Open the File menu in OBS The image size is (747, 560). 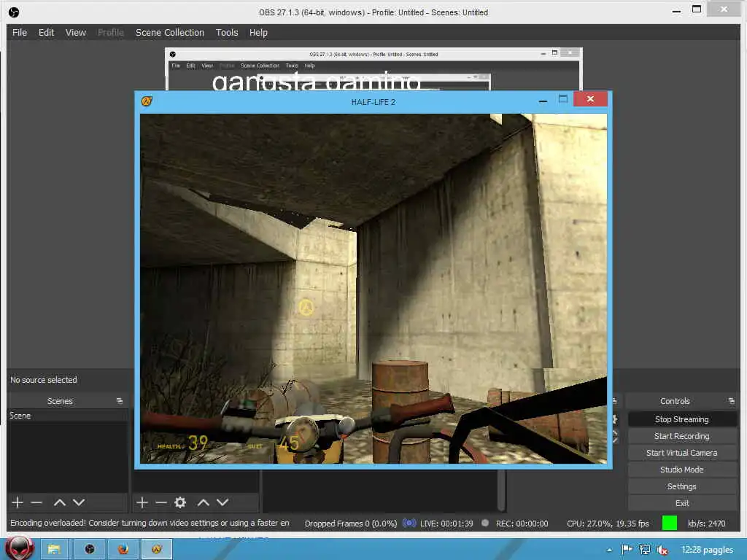click(20, 32)
